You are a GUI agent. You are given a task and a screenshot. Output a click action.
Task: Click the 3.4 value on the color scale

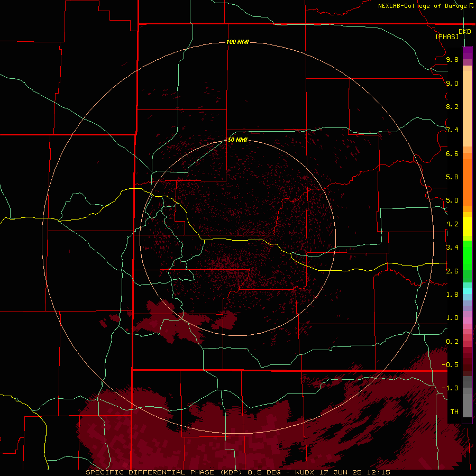(452, 248)
